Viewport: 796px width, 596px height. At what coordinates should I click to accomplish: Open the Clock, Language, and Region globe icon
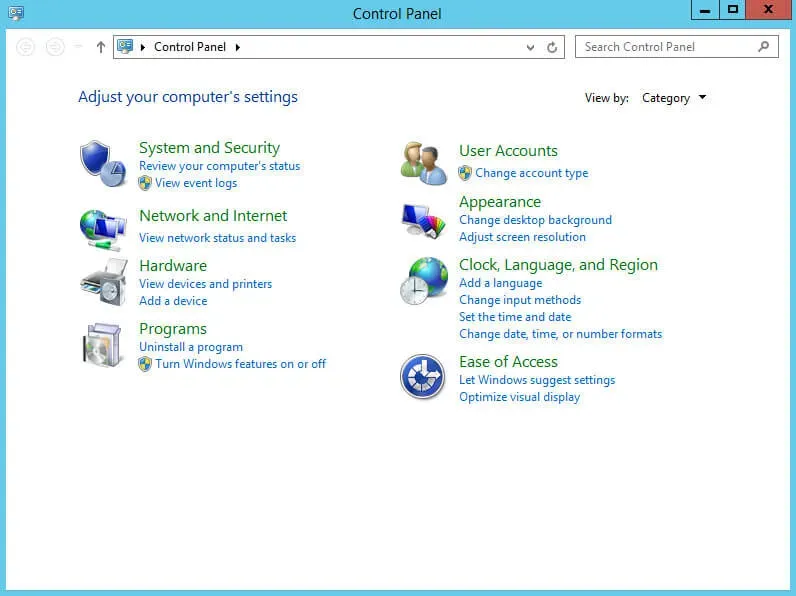(424, 281)
